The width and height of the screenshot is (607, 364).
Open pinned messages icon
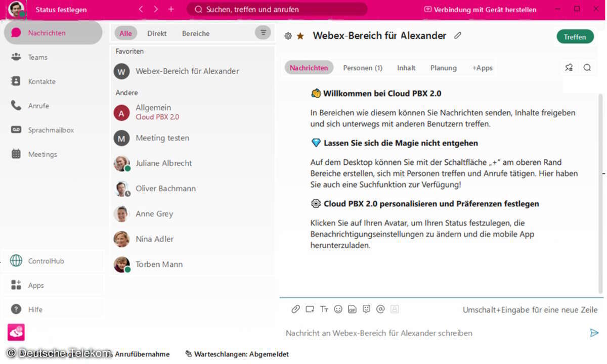point(569,67)
